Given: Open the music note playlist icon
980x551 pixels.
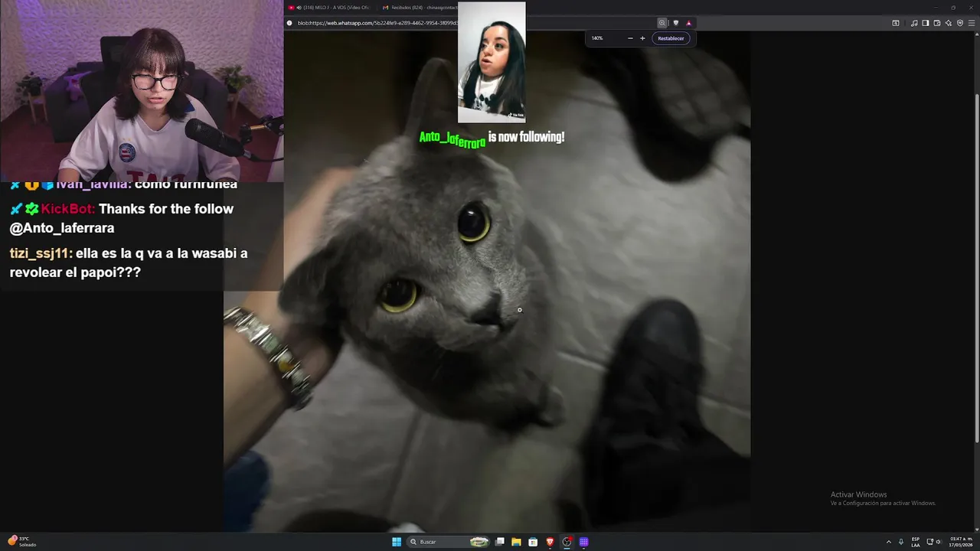Looking at the screenshot, I should [914, 23].
